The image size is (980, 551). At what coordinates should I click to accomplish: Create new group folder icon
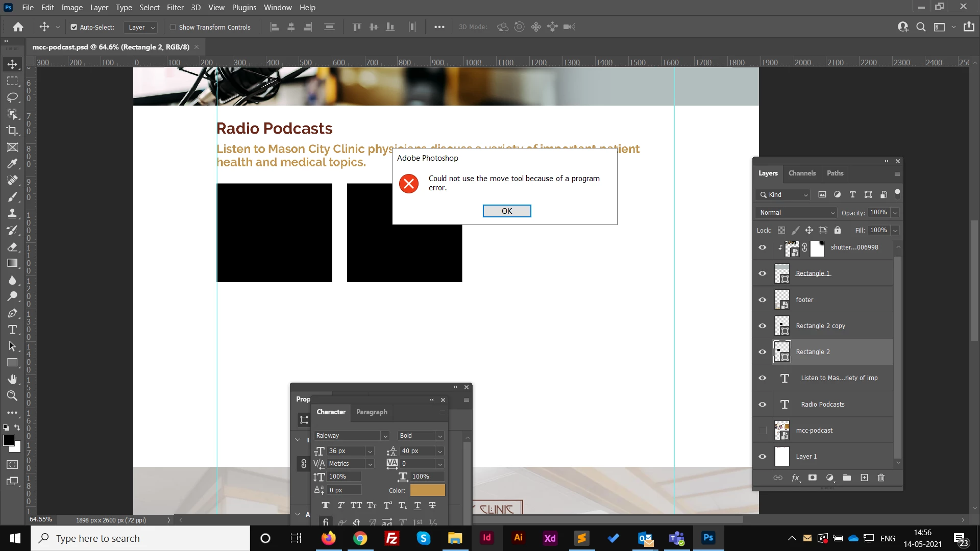coord(847,478)
